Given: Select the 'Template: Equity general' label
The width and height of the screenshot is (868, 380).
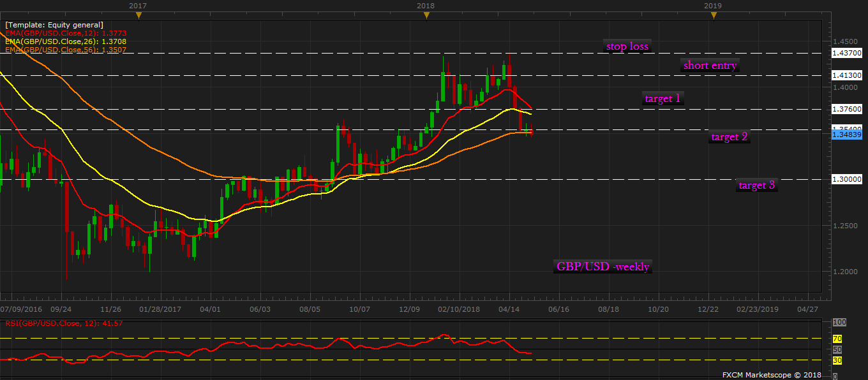Looking at the screenshot, I should tap(54, 24).
